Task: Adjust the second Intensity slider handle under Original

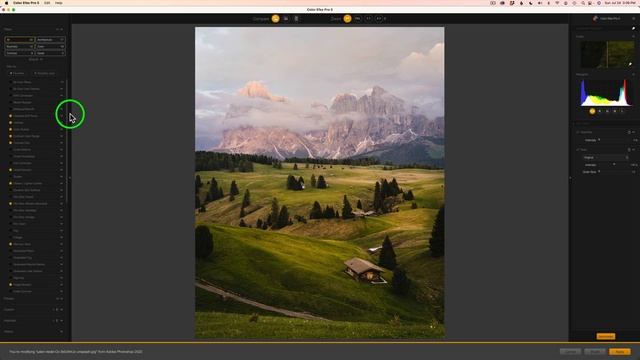Action: coord(614,164)
